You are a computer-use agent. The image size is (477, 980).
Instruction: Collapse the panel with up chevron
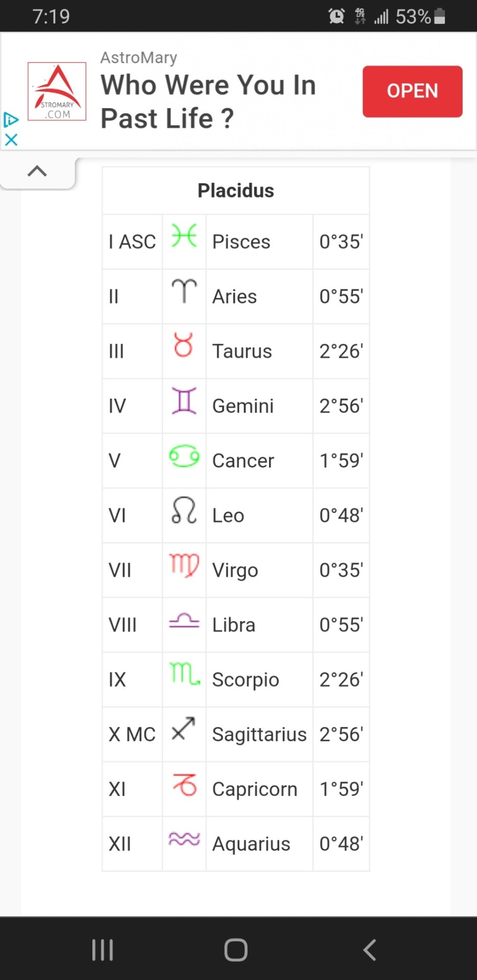click(37, 171)
